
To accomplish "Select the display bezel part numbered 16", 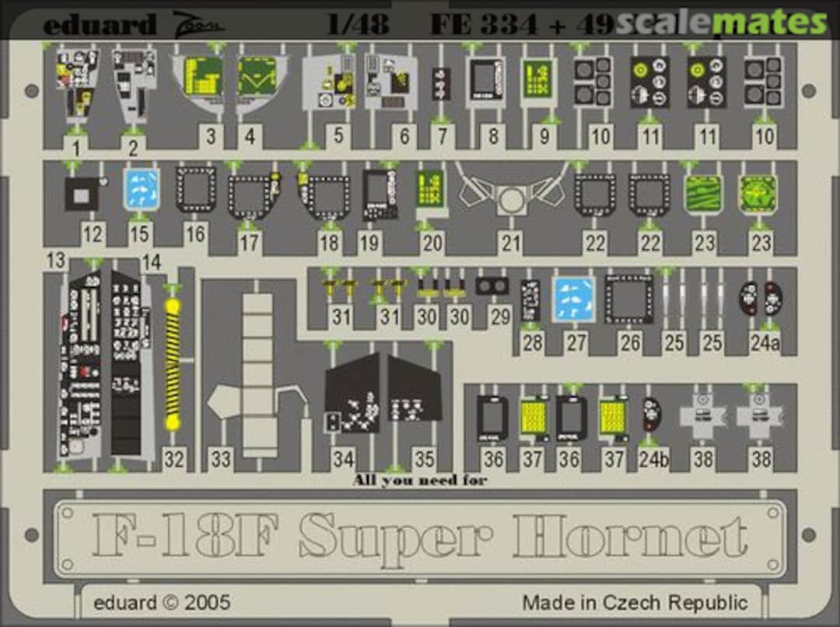I will pyautogui.click(x=195, y=191).
